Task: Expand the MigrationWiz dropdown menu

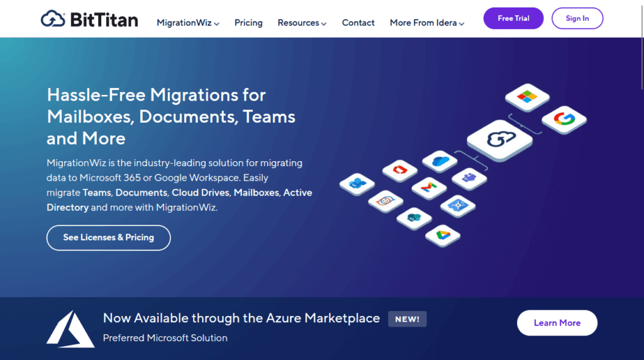Action: (x=188, y=23)
